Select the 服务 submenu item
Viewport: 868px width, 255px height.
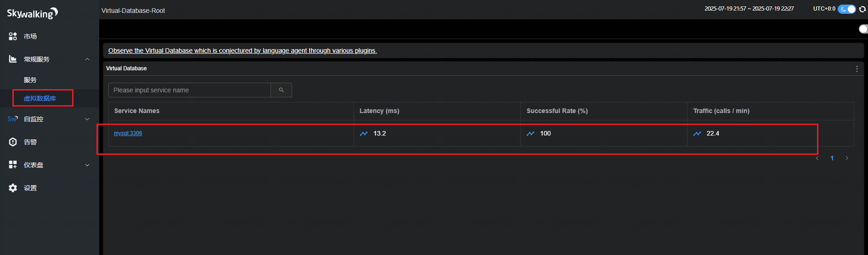[x=30, y=80]
